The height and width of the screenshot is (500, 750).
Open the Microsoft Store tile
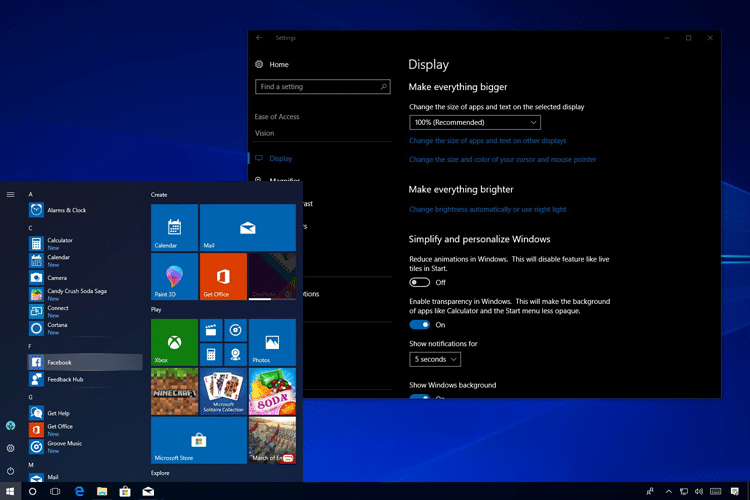coord(199,440)
